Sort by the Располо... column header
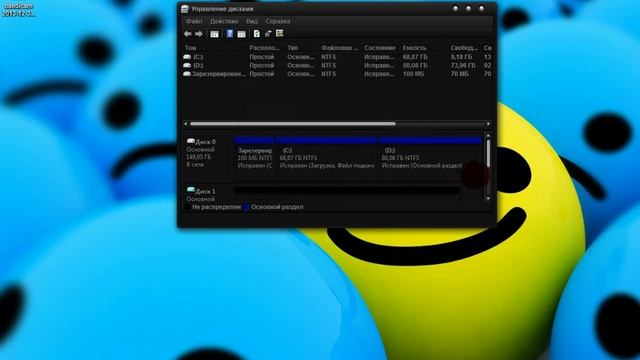 tap(265, 48)
